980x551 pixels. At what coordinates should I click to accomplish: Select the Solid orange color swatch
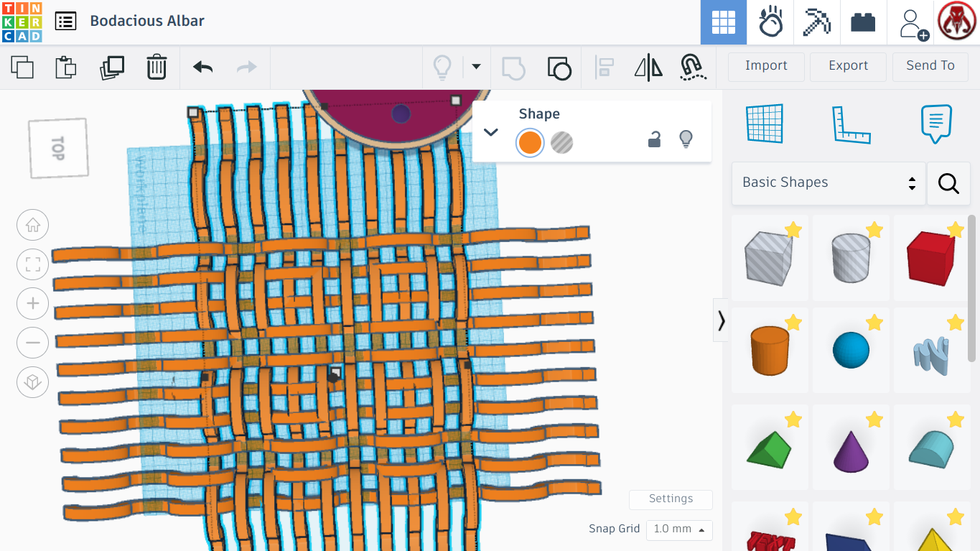(530, 142)
